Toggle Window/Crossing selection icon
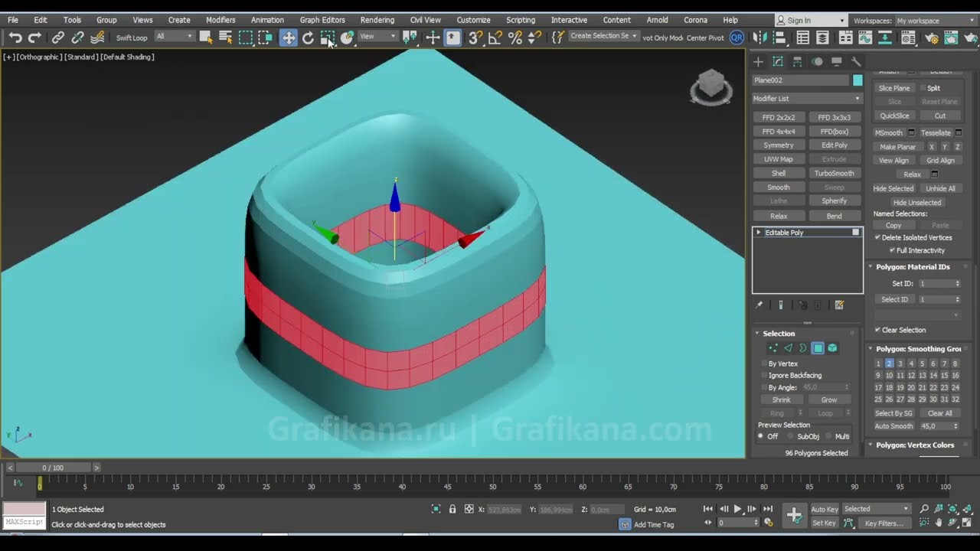Image resolution: width=980 pixels, height=551 pixels. click(x=266, y=37)
